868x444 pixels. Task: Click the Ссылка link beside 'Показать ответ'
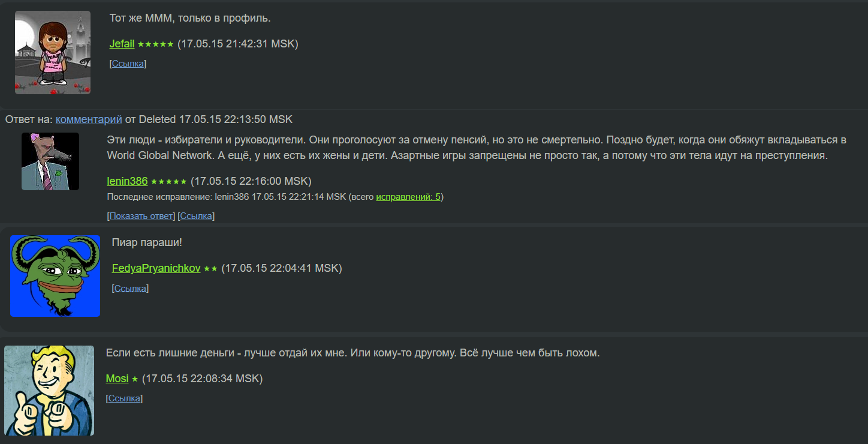196,216
